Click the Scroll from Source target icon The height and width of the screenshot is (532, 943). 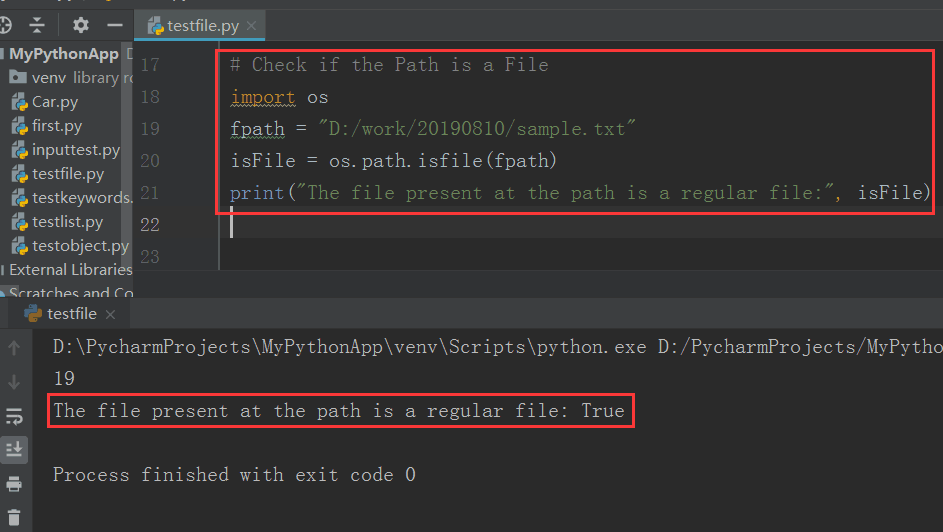pos(5,25)
